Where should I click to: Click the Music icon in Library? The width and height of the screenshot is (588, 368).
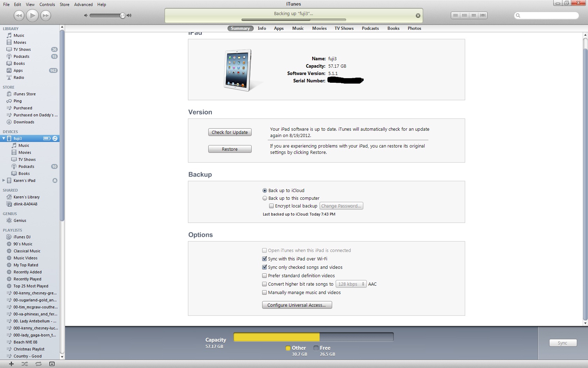[9, 35]
